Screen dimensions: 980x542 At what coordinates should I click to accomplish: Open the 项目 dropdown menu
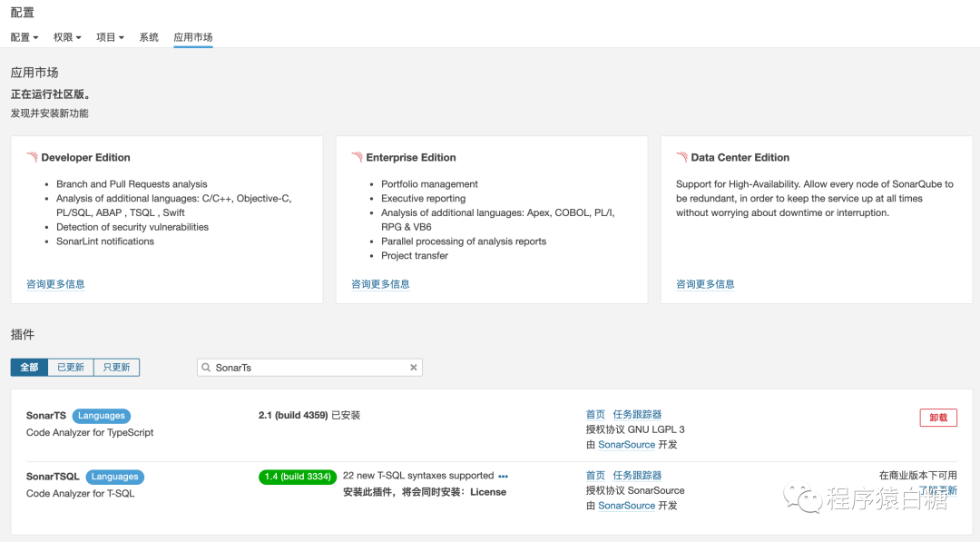[x=110, y=37]
